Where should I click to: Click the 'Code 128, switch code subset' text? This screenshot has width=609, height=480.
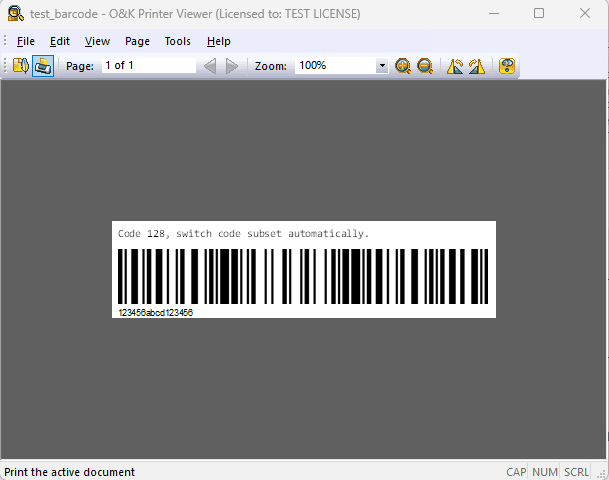[x=243, y=233]
